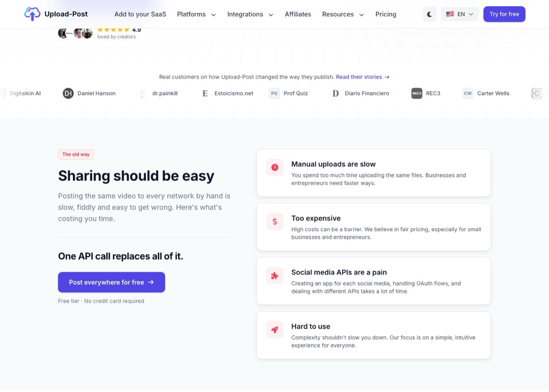Click the Carter Wells CW badge icon
Image resolution: width=549 pixels, height=392 pixels.
(468, 93)
